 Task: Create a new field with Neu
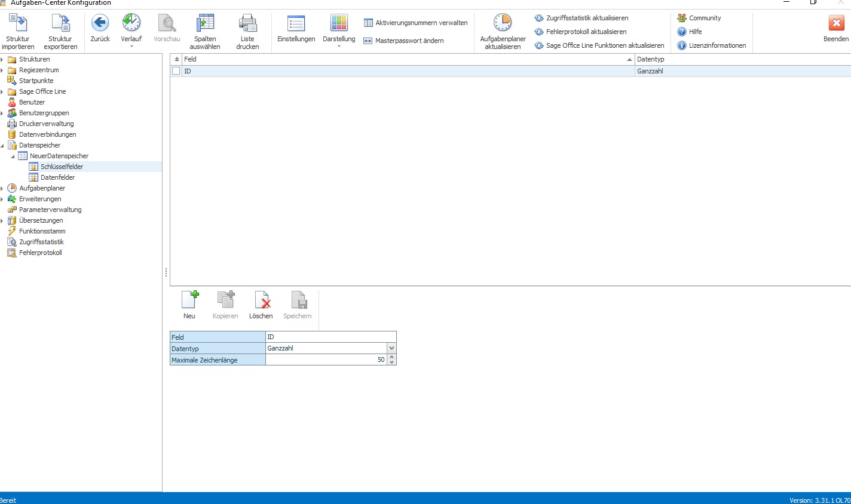click(x=189, y=305)
